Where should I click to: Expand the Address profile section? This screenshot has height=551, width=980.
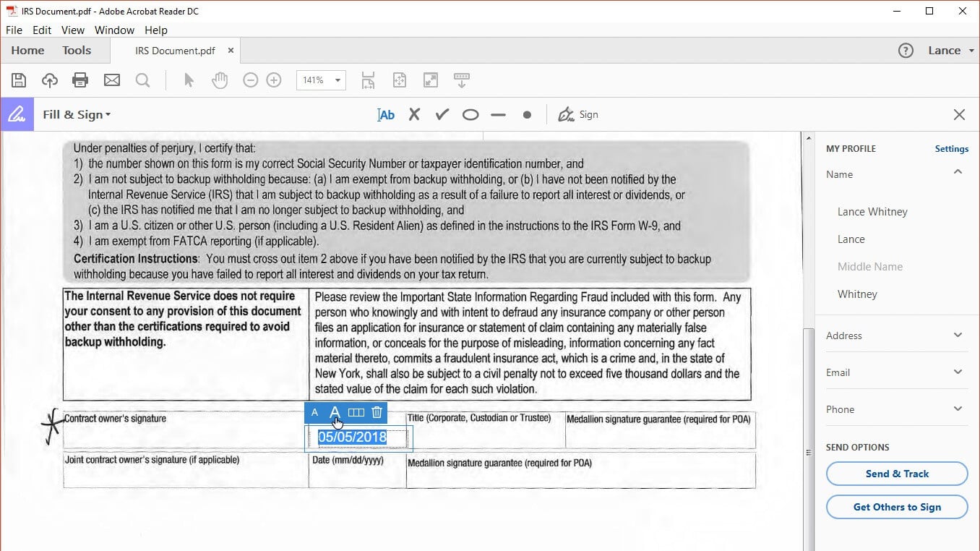958,335
